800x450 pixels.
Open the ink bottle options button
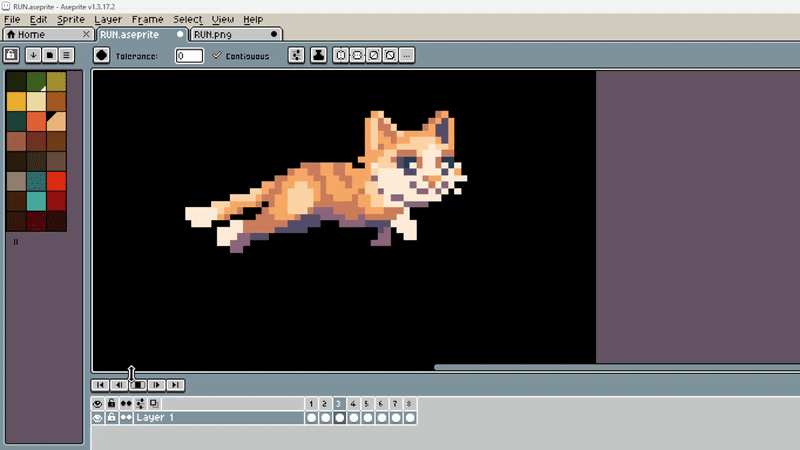[318, 55]
